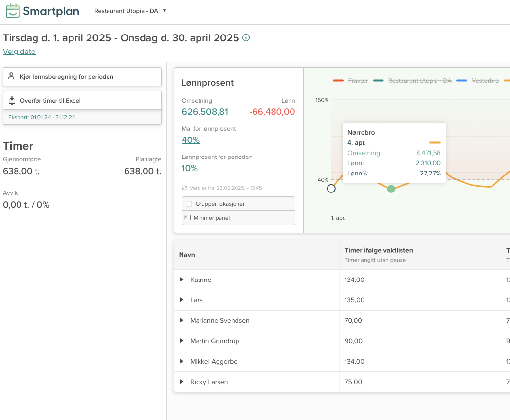Toggle the Grupper lokasjoner checkbox
Viewport: 510px width, 420px height.
pyautogui.click(x=189, y=204)
